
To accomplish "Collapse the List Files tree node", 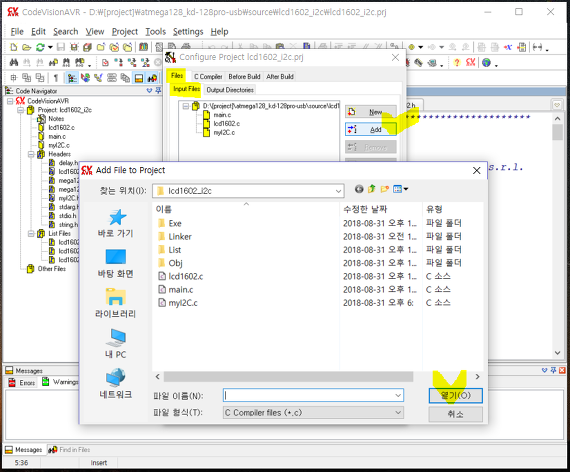I will pos(31,233).
